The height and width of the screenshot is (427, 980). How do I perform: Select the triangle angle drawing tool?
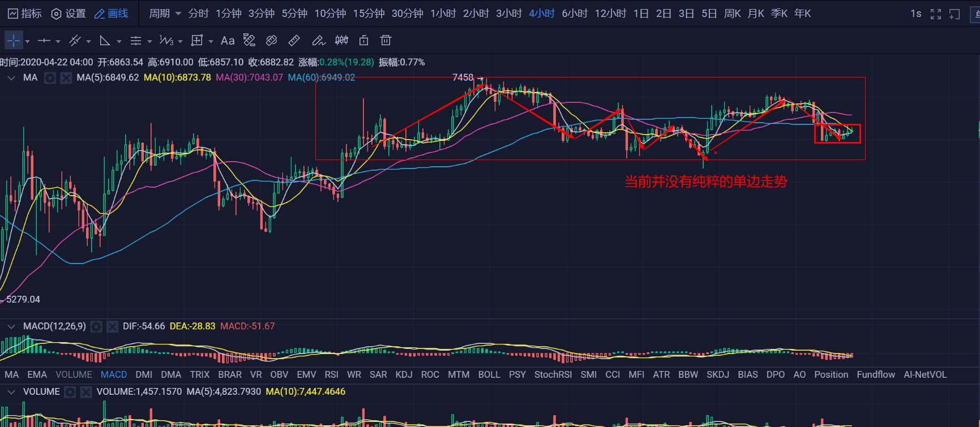click(x=105, y=41)
